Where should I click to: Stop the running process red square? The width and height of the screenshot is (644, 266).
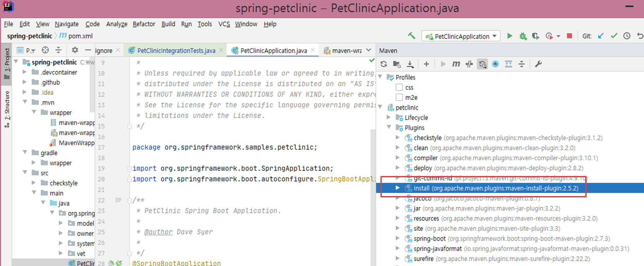point(570,36)
